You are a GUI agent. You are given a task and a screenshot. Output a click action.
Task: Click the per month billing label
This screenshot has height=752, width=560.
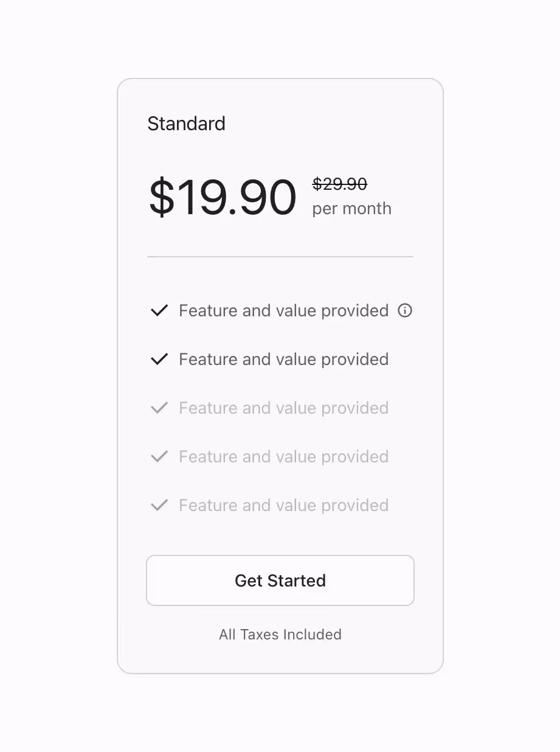pyautogui.click(x=351, y=208)
